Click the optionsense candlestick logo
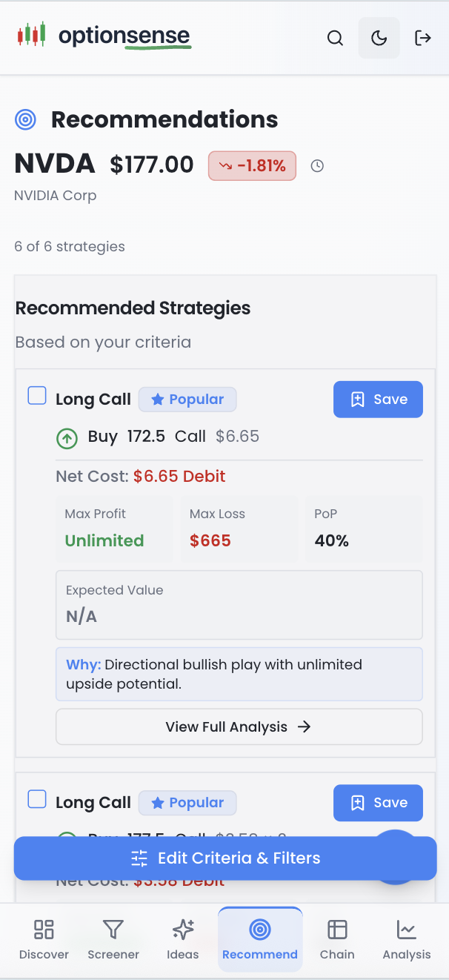 pyautogui.click(x=32, y=34)
